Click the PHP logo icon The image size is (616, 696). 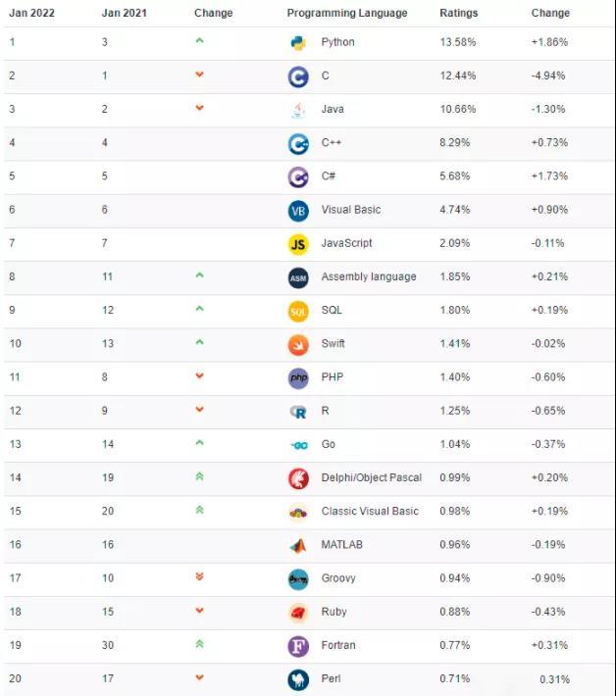298,377
